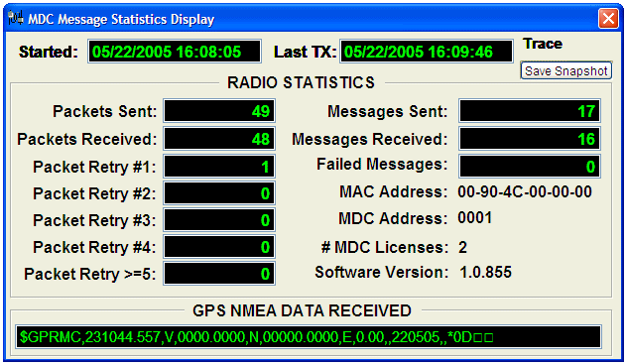Screen dimensions: 626x364
Task: Click the Packet Retry #1 value box
Action: point(219,167)
